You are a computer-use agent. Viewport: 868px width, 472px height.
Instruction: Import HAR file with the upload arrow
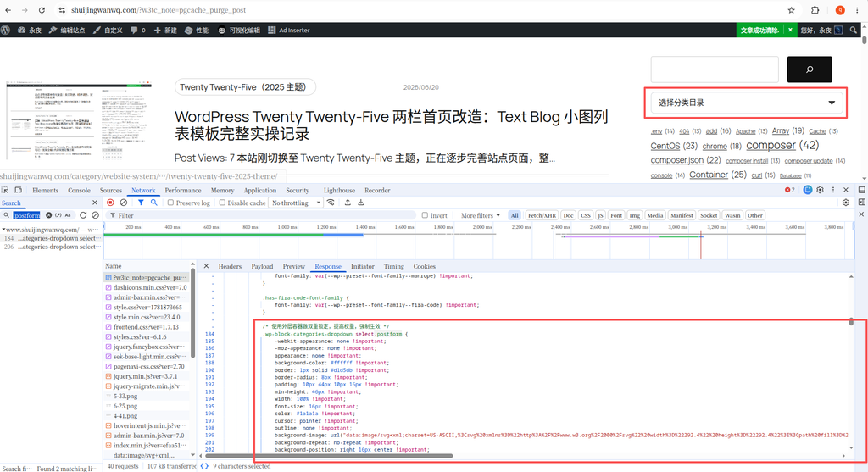(348, 203)
